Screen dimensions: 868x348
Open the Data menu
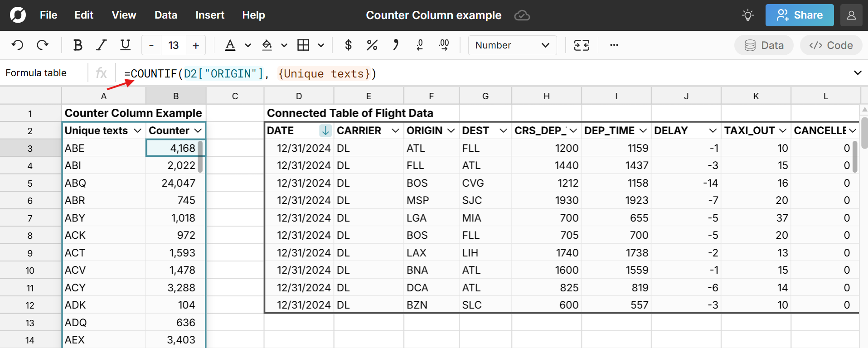click(165, 15)
